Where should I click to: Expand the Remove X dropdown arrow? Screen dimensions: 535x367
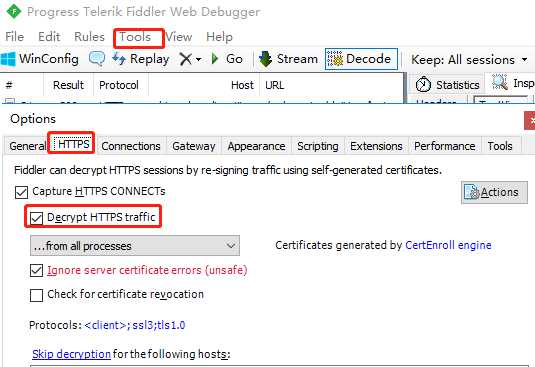199,60
